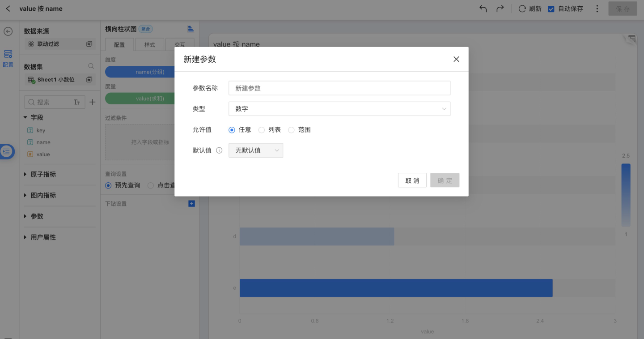Open the three-dot more options menu
Viewport: 644px width, 339px height.
point(597,9)
